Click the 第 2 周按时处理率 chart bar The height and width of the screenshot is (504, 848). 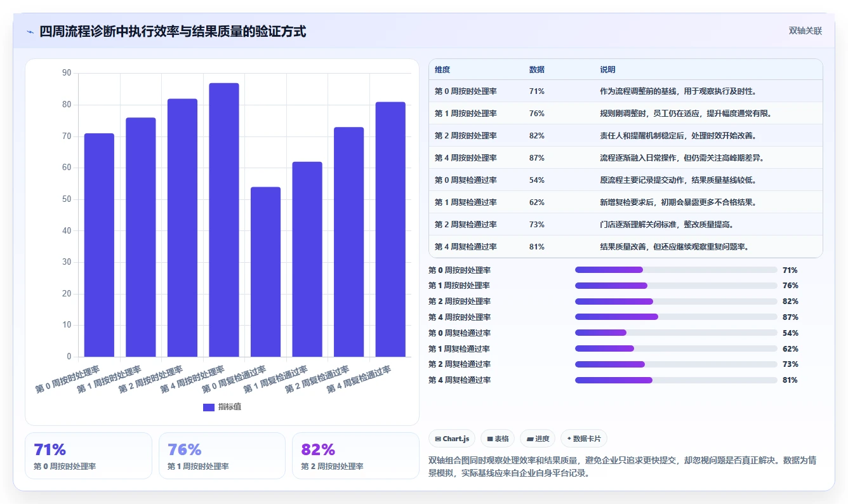coord(182,228)
